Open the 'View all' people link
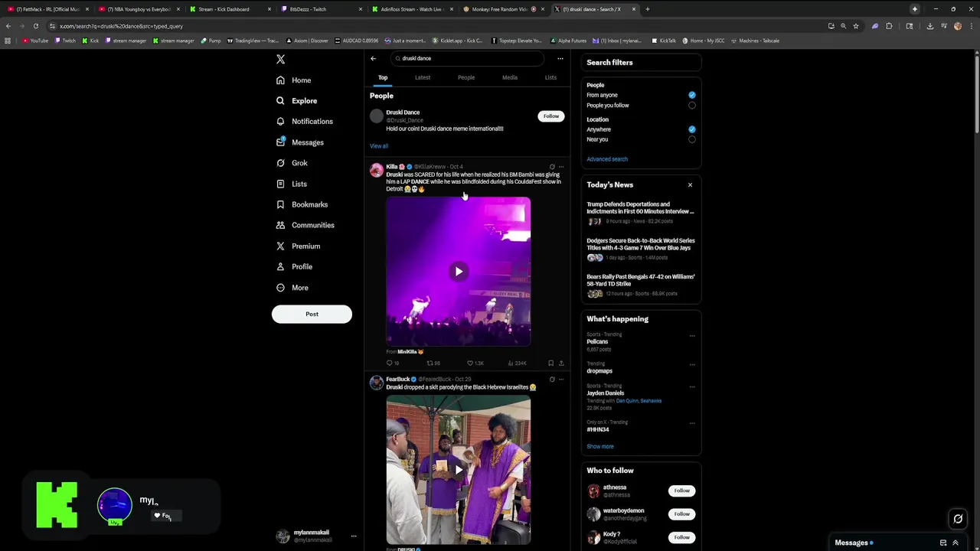Viewport: 980px width, 551px height. point(379,146)
